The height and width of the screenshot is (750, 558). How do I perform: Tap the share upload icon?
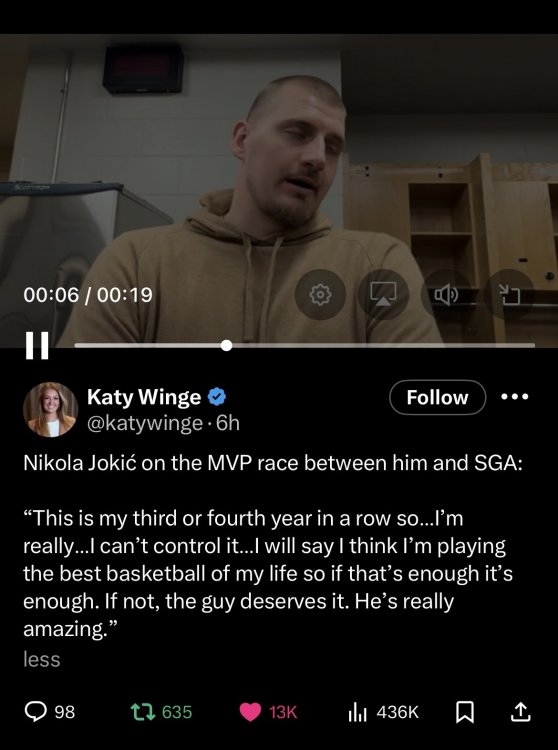coord(520,712)
